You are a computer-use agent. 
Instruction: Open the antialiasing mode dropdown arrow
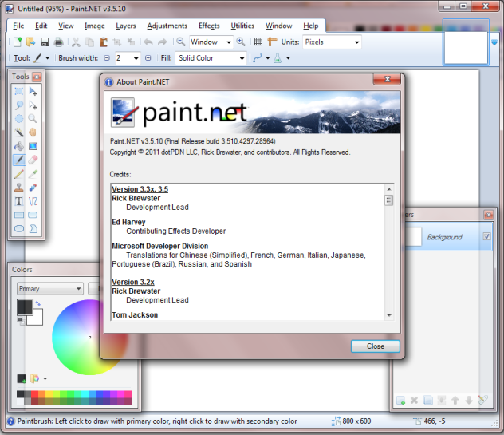pyautogui.click(x=267, y=58)
